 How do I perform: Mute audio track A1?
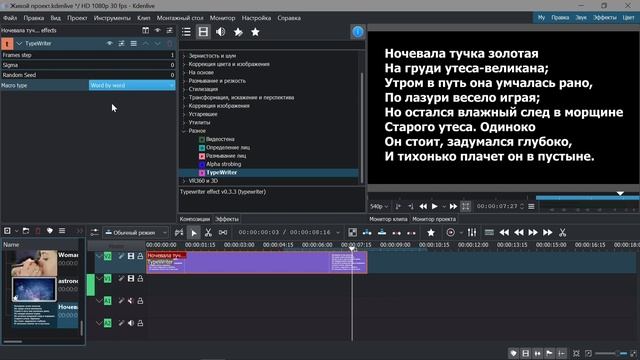(131, 301)
